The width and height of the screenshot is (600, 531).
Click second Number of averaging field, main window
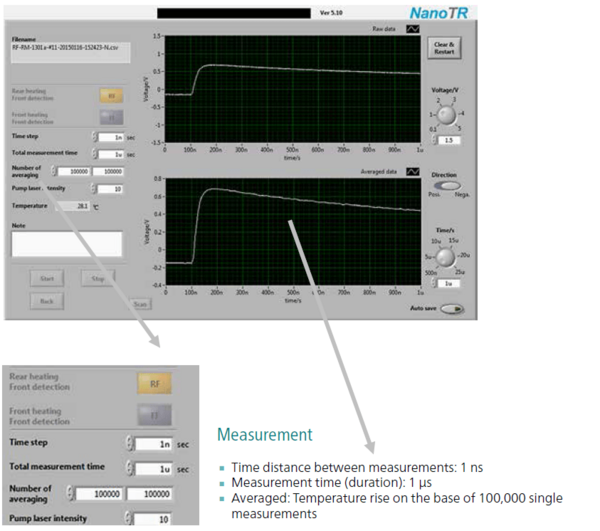[108, 171]
